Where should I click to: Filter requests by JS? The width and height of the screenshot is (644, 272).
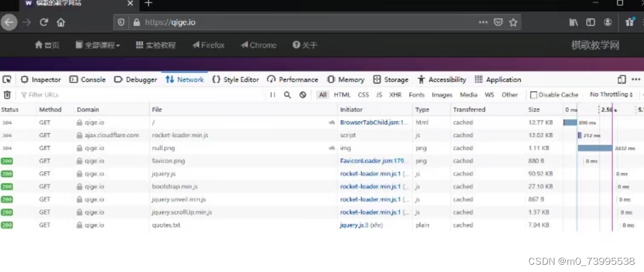tap(379, 95)
